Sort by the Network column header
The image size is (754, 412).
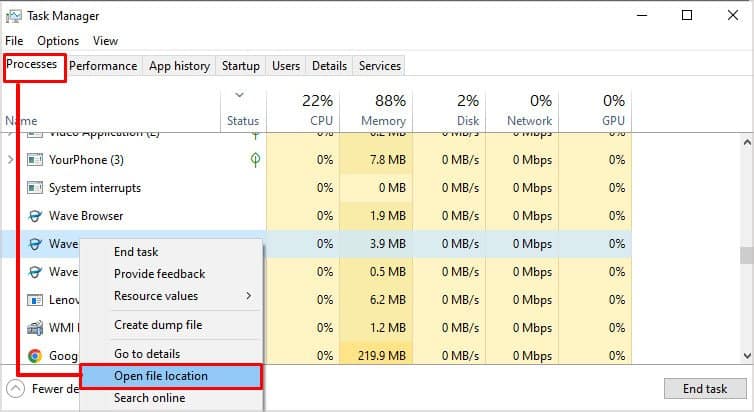click(522, 111)
